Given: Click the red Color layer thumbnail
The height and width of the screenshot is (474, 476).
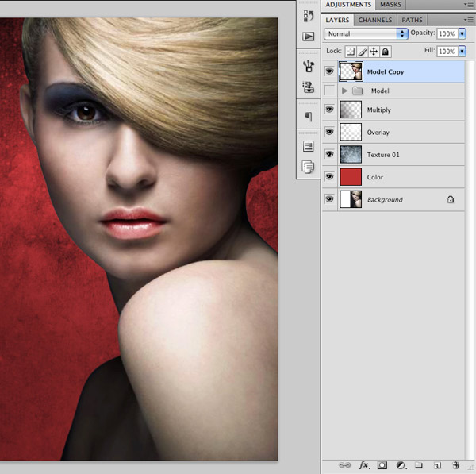Looking at the screenshot, I should [x=351, y=177].
